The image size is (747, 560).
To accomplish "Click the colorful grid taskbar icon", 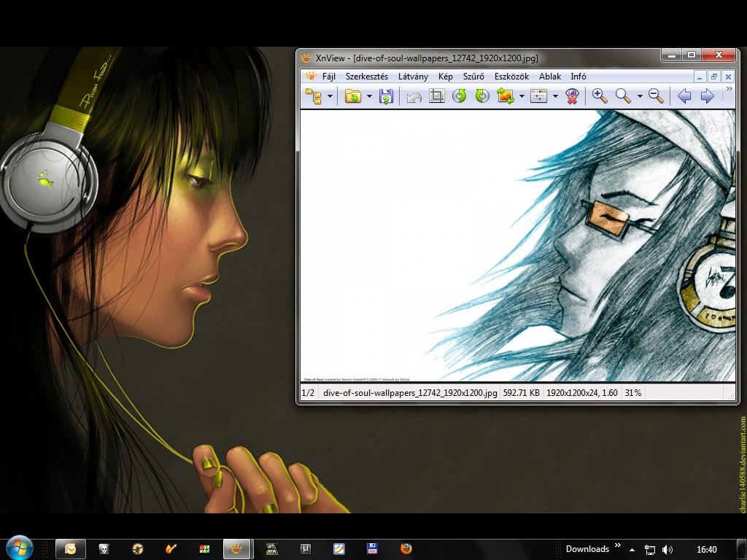I will tap(204, 549).
